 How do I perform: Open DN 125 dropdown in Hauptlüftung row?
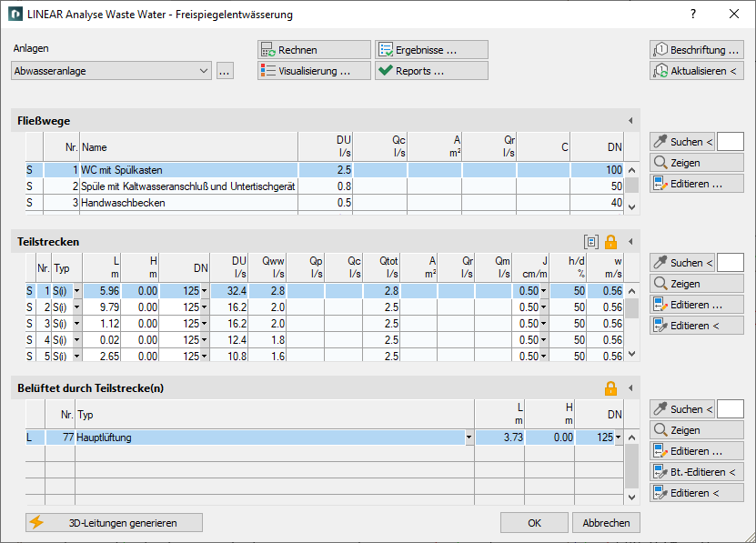click(619, 437)
